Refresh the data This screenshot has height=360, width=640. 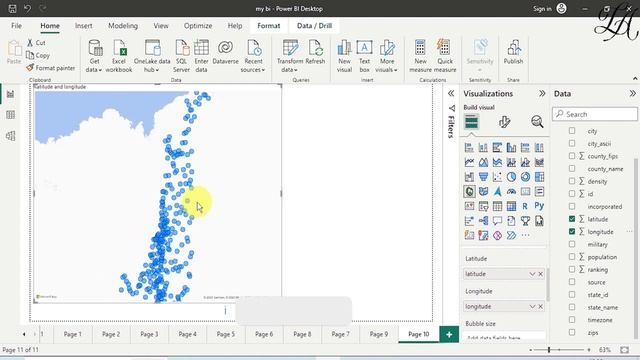click(x=315, y=52)
